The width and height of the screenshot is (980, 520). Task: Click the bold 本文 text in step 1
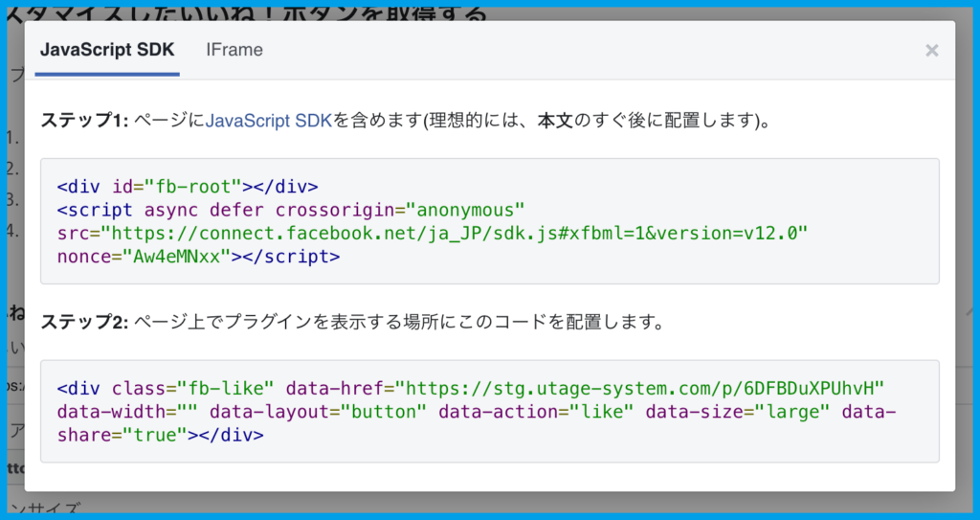tap(553, 122)
